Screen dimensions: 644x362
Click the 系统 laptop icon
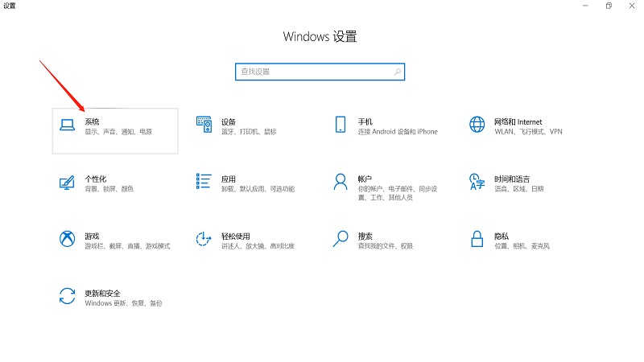pyautogui.click(x=67, y=125)
